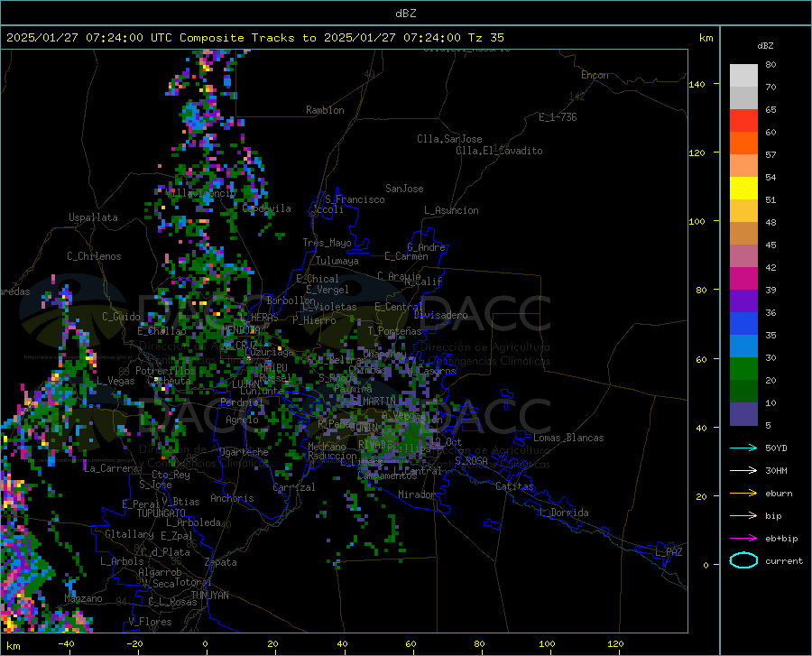Click the 'C_Chilenos' map label

94,256
